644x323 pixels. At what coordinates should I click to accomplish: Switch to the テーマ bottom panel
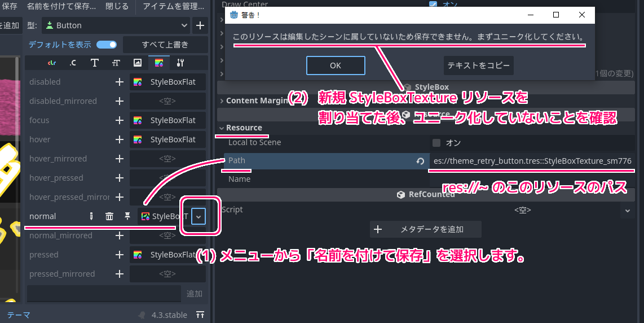(x=19, y=315)
